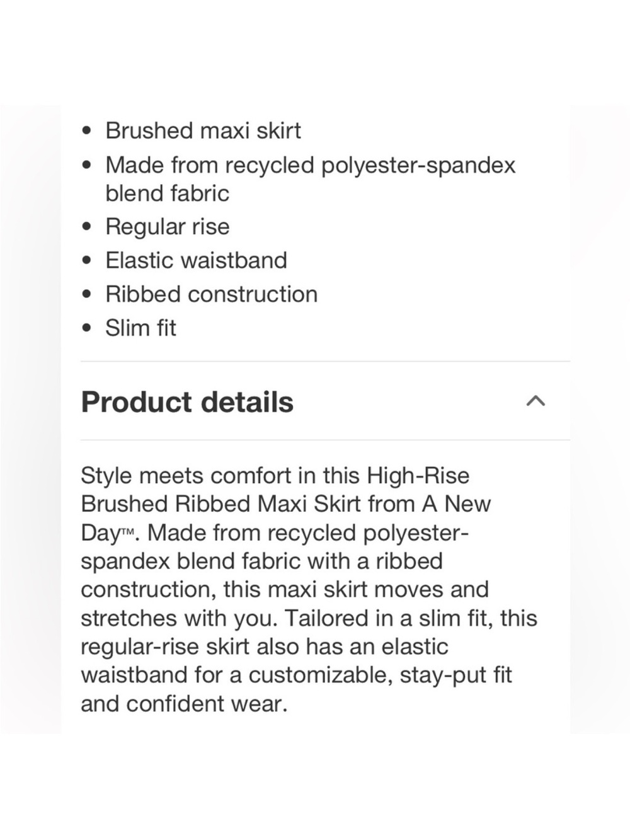Screen dimensions: 630x840
Task: Tap the Ribbed construction list entry
Action: pyautogui.click(x=212, y=294)
